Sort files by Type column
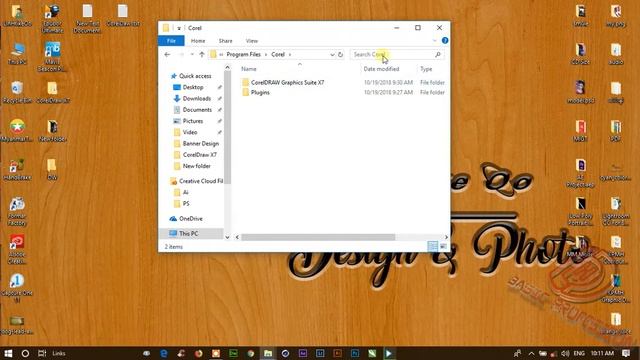Viewport: 640px width, 360px height. (x=426, y=69)
